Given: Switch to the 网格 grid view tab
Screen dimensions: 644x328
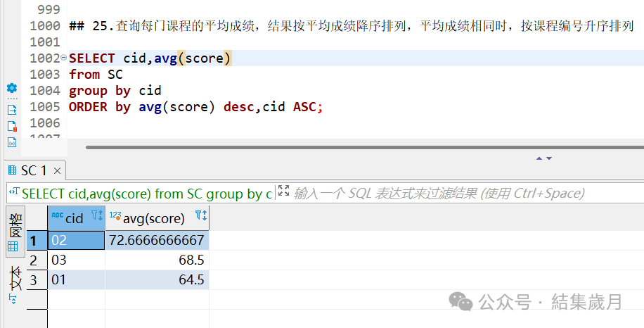Looking at the screenshot, I should (15, 232).
